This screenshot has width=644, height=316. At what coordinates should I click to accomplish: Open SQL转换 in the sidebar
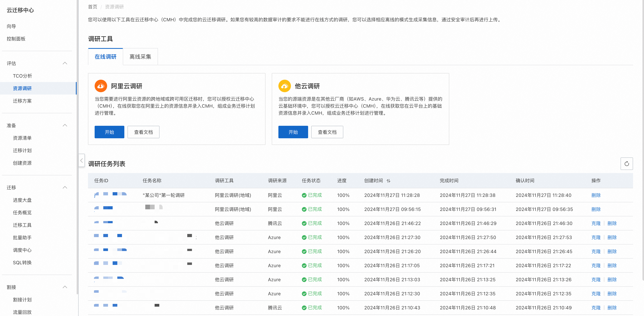(x=22, y=262)
